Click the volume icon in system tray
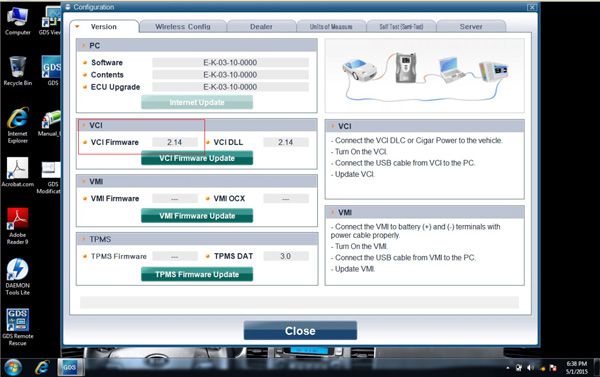The image size is (600, 377). pyautogui.click(x=530, y=368)
